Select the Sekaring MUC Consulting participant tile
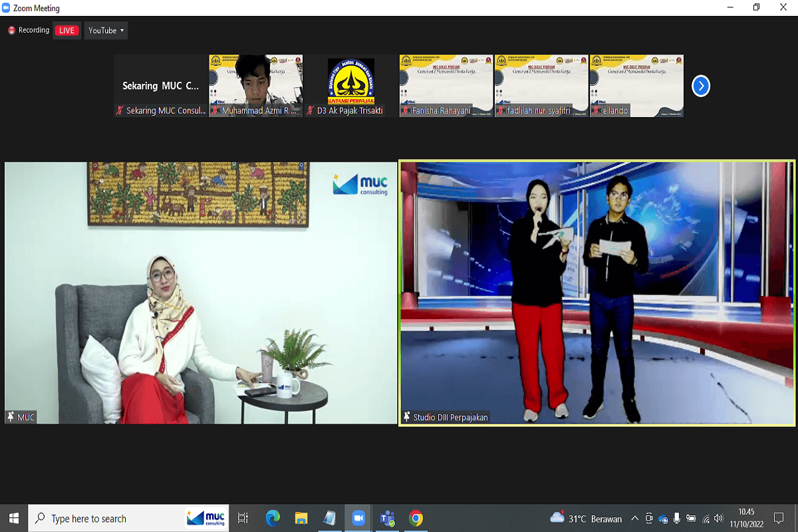798x532 pixels. click(x=161, y=86)
